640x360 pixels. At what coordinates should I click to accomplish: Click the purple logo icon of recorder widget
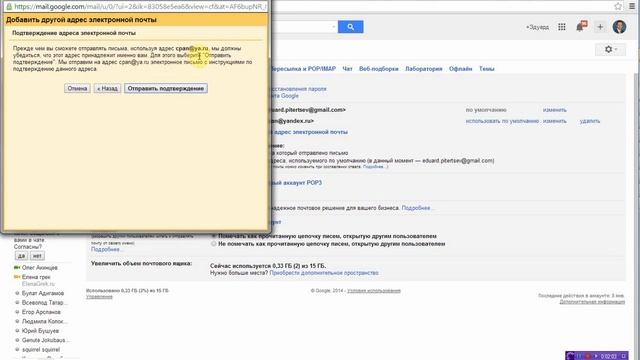(571, 356)
